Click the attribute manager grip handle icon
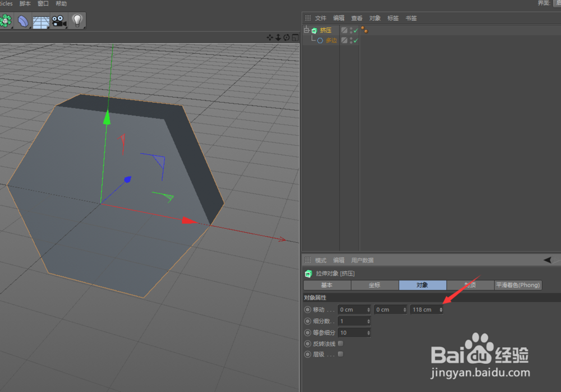 (307, 260)
